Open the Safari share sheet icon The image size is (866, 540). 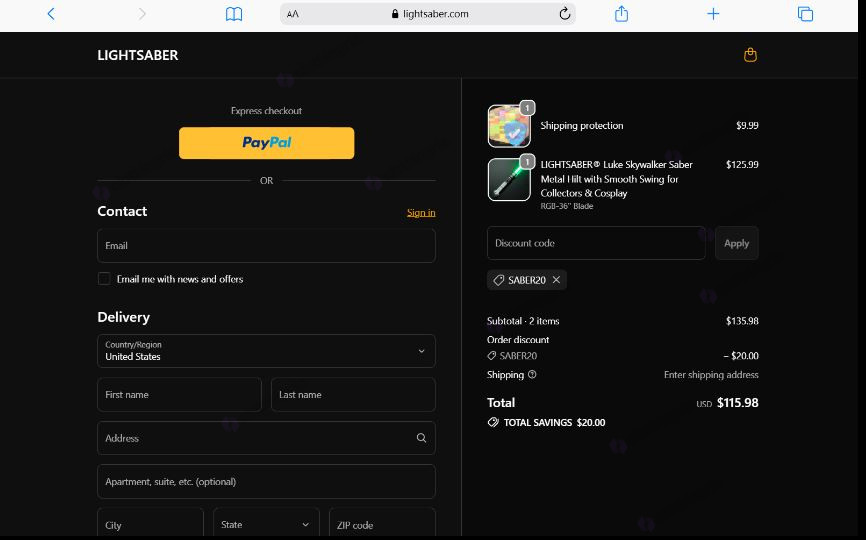[x=621, y=13]
